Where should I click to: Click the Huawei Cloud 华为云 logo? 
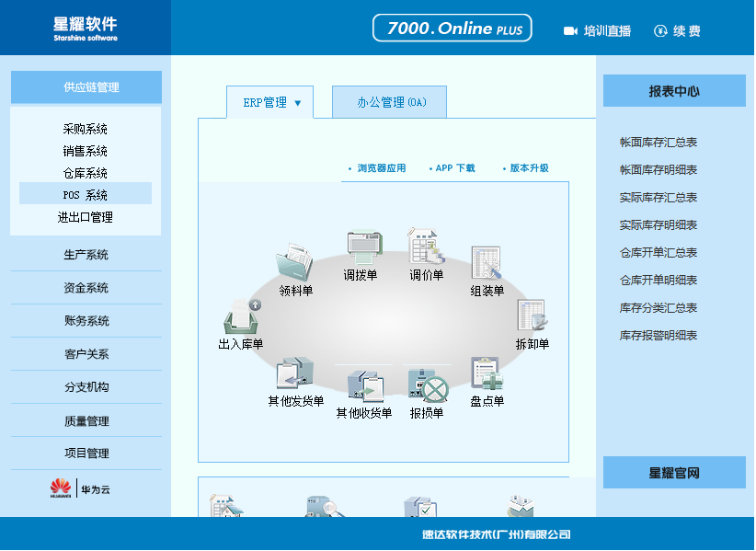pyautogui.click(x=81, y=488)
